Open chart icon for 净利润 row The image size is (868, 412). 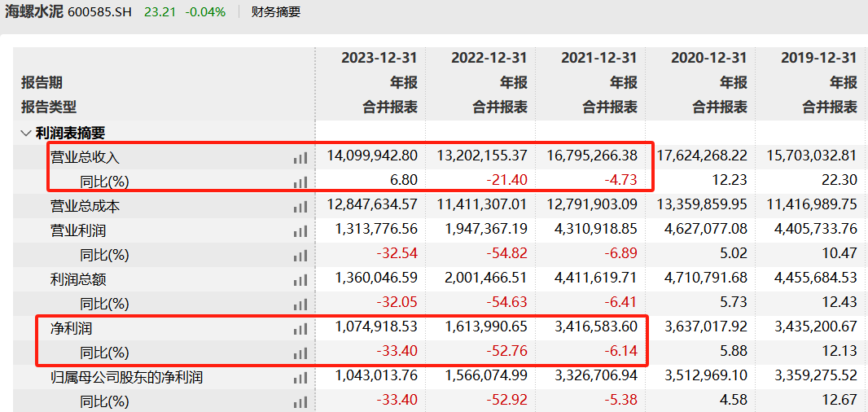click(300, 329)
